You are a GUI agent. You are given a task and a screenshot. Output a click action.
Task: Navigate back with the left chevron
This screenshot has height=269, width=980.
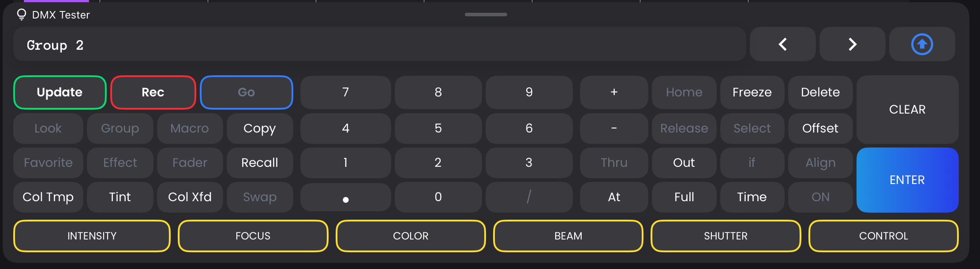(x=783, y=44)
